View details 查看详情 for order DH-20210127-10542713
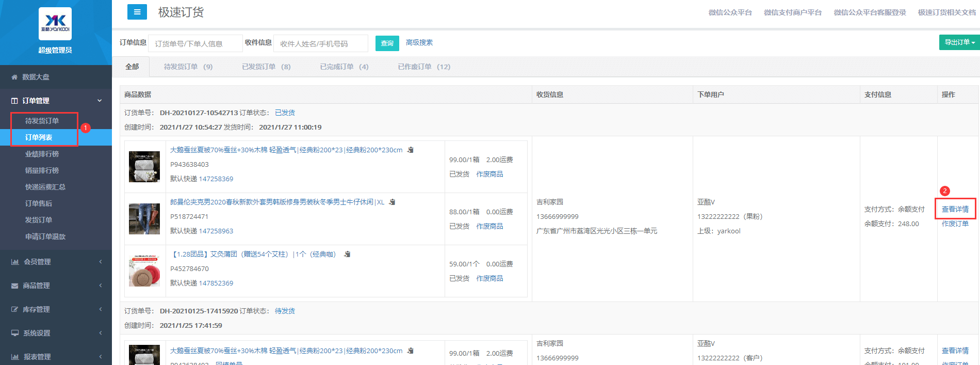Image resolution: width=980 pixels, height=365 pixels. (955, 209)
